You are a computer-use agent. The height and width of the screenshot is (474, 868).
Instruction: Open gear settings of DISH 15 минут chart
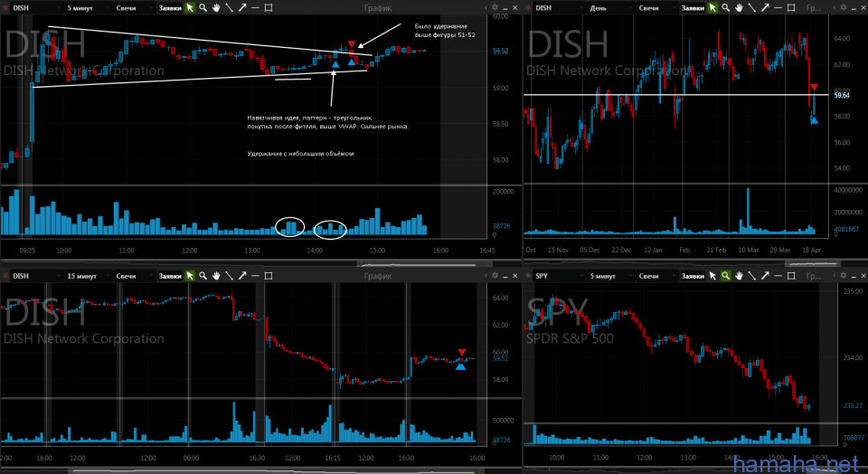[495, 275]
